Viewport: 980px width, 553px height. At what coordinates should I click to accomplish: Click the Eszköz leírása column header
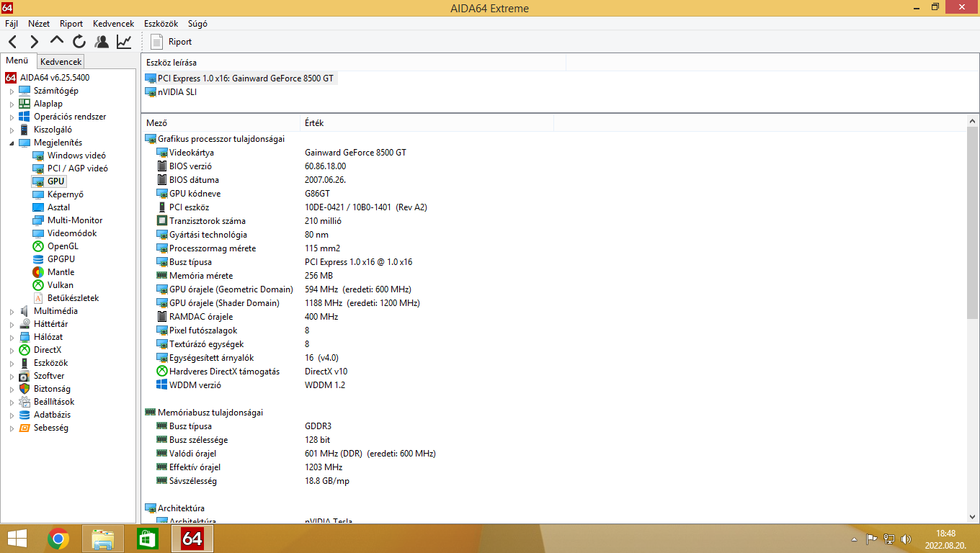[x=354, y=63]
